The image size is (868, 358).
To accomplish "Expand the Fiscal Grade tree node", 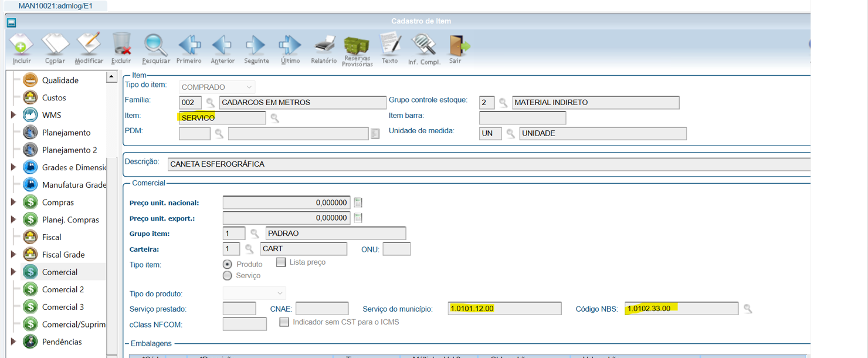I will [13, 254].
